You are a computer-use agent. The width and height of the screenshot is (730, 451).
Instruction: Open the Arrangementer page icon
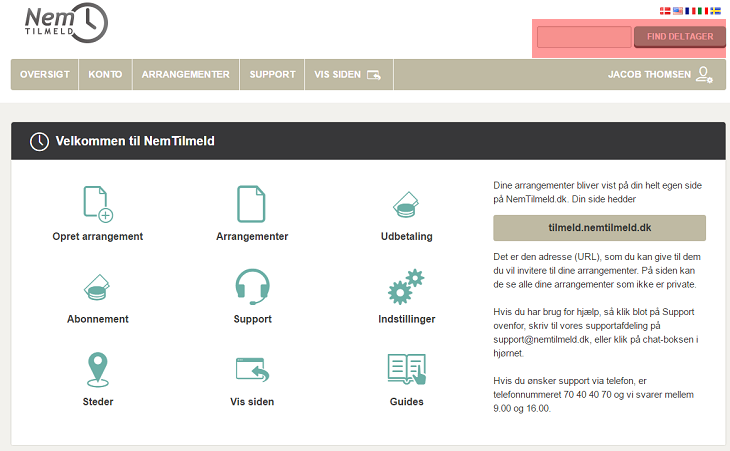pos(251,204)
